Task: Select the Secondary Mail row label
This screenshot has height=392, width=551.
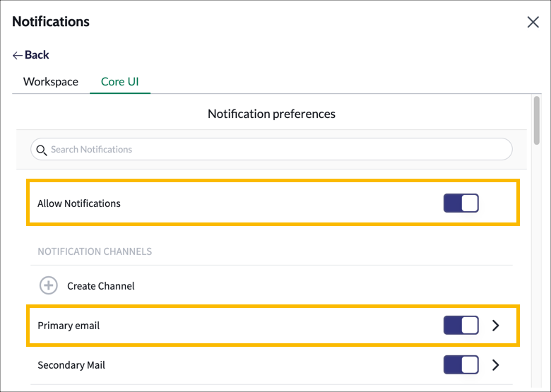Action: click(71, 365)
